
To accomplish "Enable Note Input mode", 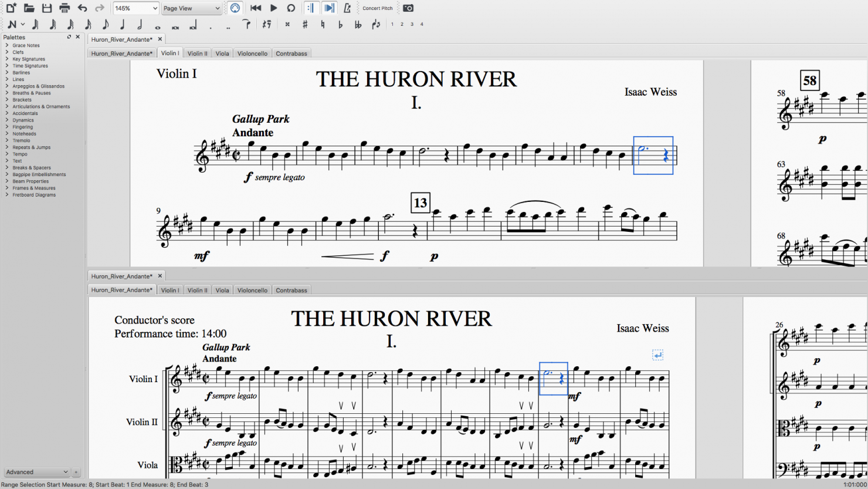I will [x=12, y=24].
